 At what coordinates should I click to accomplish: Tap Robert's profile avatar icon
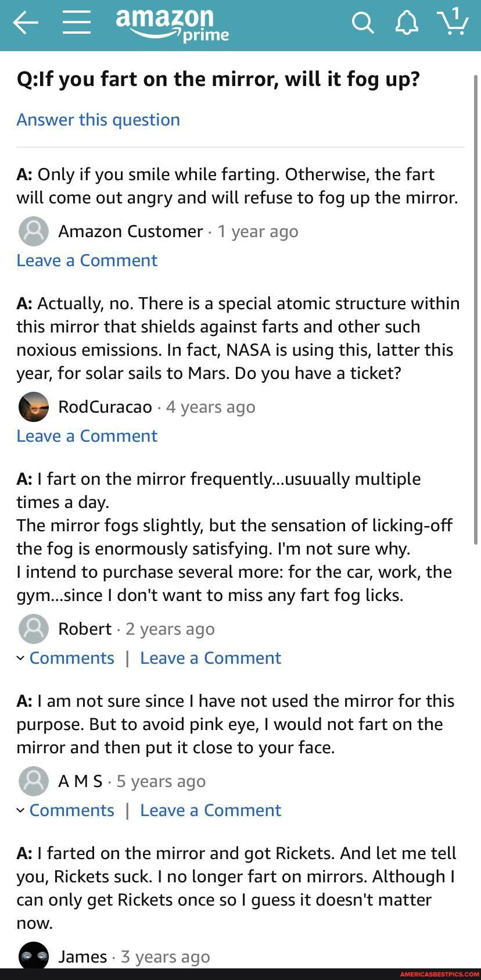[34, 629]
